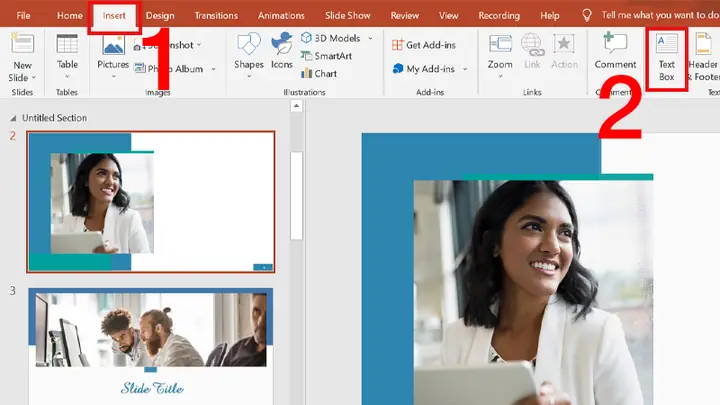Expand the Pictures dropdown arrow

pyautogui.click(x=113, y=76)
